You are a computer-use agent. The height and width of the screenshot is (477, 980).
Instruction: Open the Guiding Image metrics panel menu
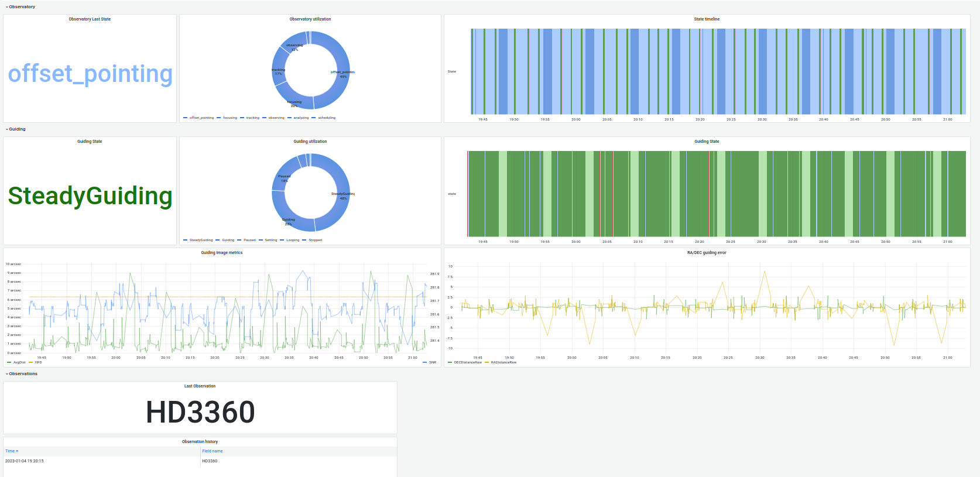[x=222, y=253]
